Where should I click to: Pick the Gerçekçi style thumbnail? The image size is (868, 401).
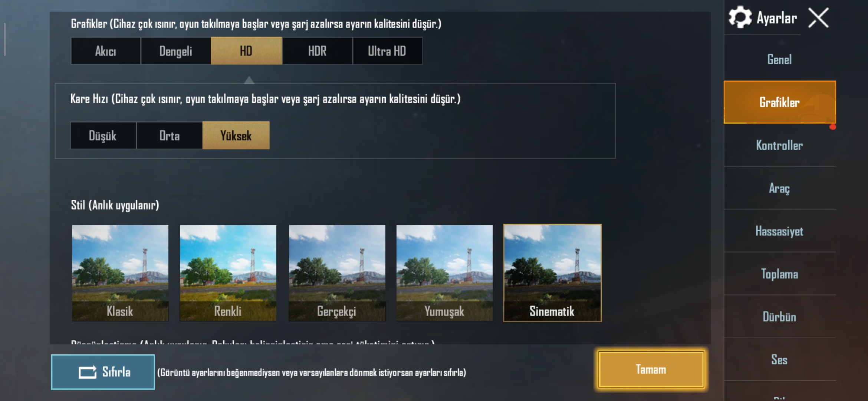click(337, 273)
